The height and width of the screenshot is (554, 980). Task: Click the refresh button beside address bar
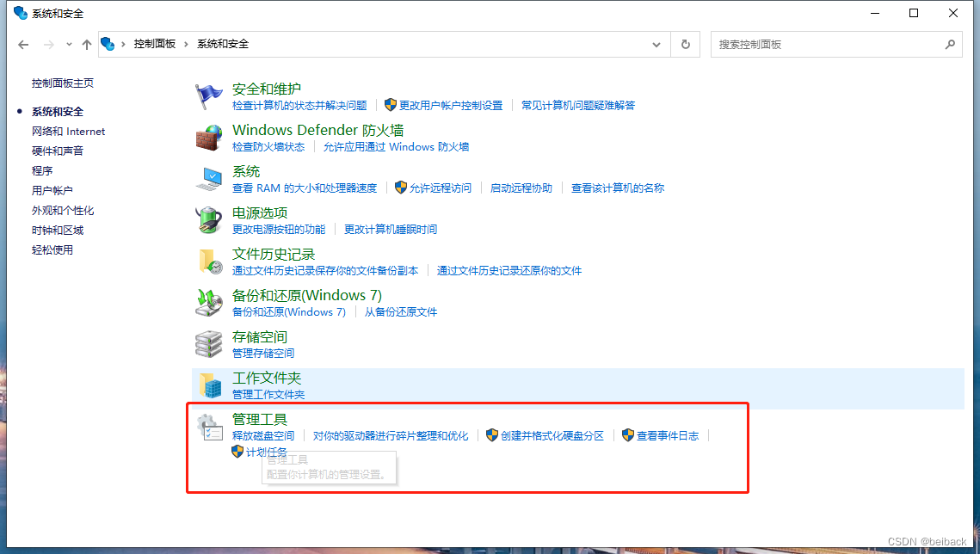pyautogui.click(x=686, y=45)
